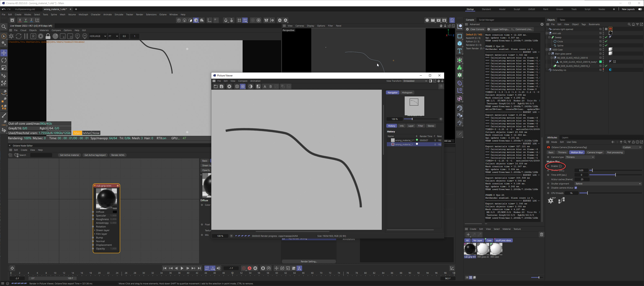The height and width of the screenshot is (286, 644).
Task: Uncheck Disable camera M.blur checkbox
Action: 576,188
